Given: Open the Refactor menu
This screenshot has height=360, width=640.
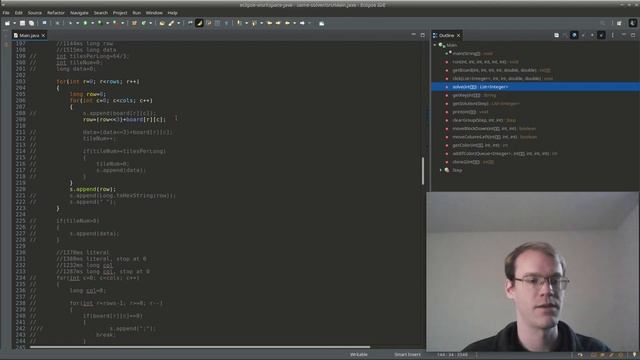Looking at the screenshot, I should click(56, 13).
